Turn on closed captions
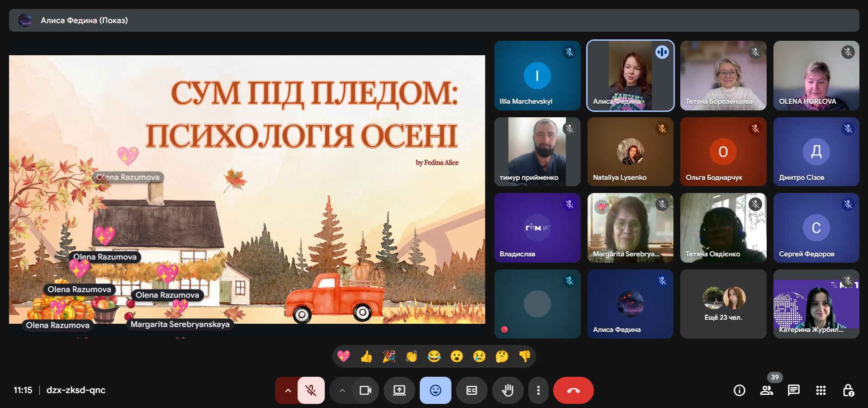The width and height of the screenshot is (868, 408). (x=471, y=390)
